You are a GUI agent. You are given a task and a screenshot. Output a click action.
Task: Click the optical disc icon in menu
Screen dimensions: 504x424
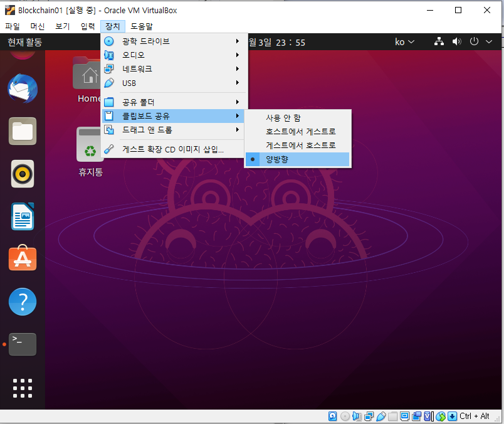click(109, 41)
